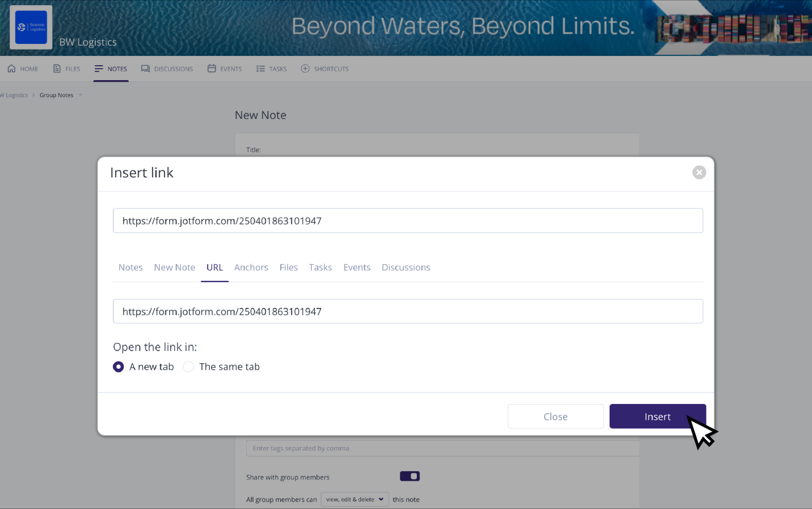Image resolution: width=812 pixels, height=509 pixels.
Task: Click the Shortcuts plus-circle icon
Action: (x=305, y=69)
